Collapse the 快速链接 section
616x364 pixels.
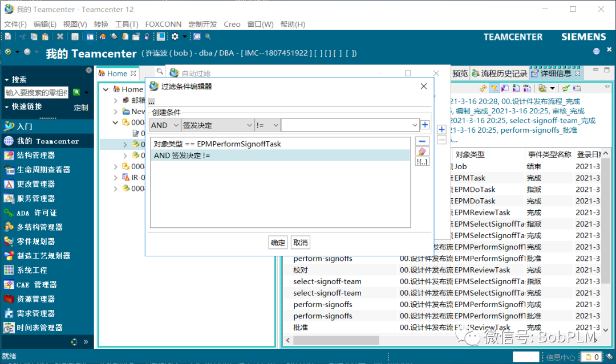click(7, 107)
